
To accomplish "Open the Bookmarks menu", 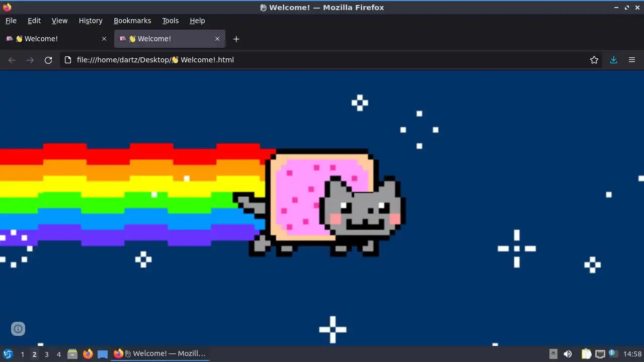I will (x=132, y=21).
